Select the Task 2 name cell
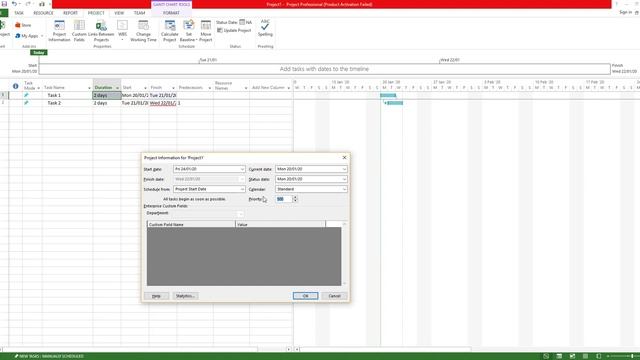 pos(67,103)
